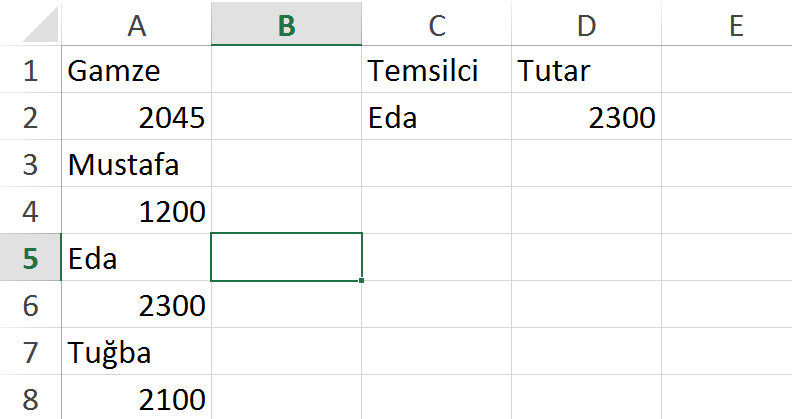Select the cell containing Gamze
This screenshot has width=792, height=419.
[x=136, y=71]
